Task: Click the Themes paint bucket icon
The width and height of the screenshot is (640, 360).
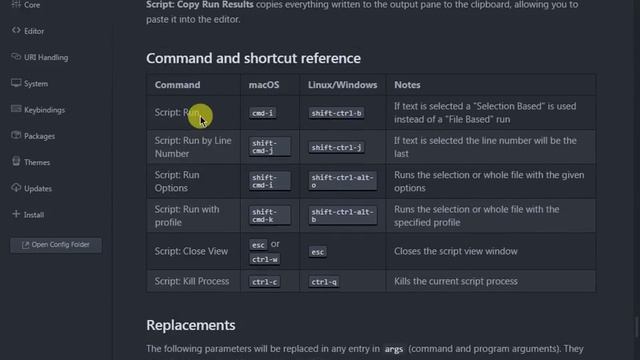Action: pyautogui.click(x=16, y=161)
